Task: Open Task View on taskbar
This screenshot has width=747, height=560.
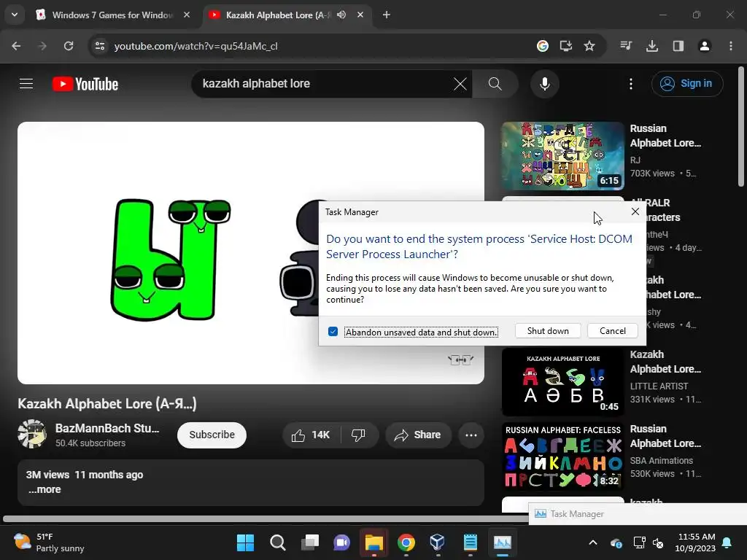Action: point(309,542)
